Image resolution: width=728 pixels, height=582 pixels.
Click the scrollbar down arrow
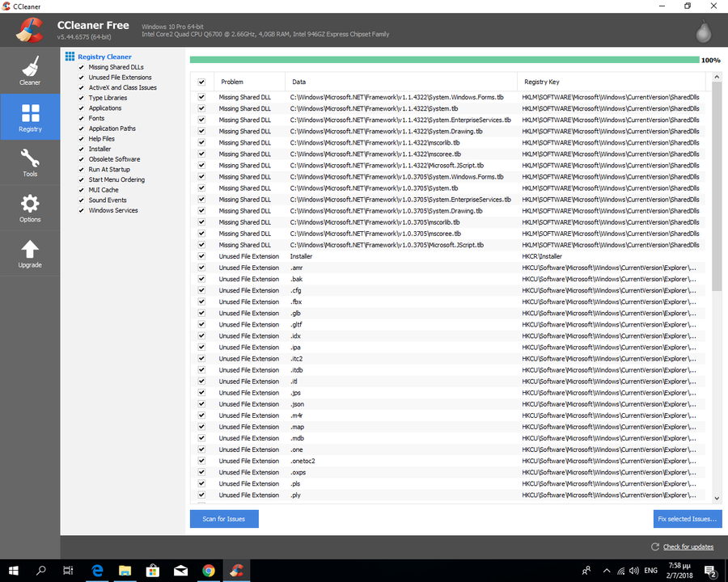[717, 497]
